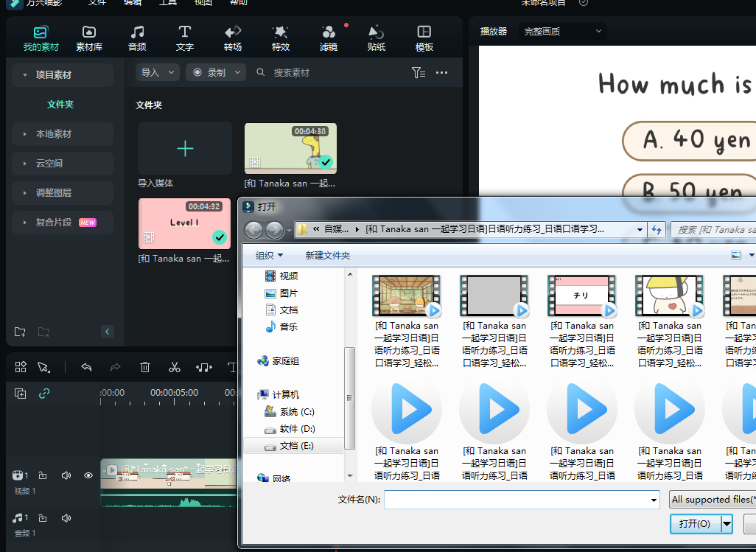The height and width of the screenshot is (552, 756).
Task: Open the 文字 text panel
Action: (185, 37)
